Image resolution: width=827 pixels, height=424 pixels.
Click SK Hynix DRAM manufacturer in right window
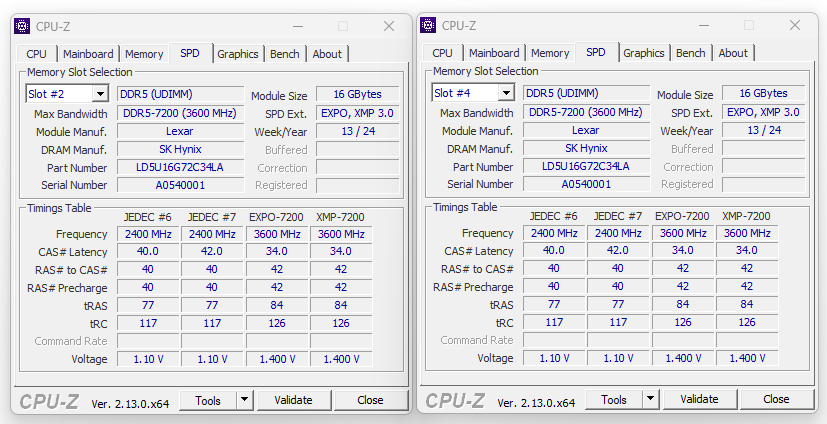point(586,148)
